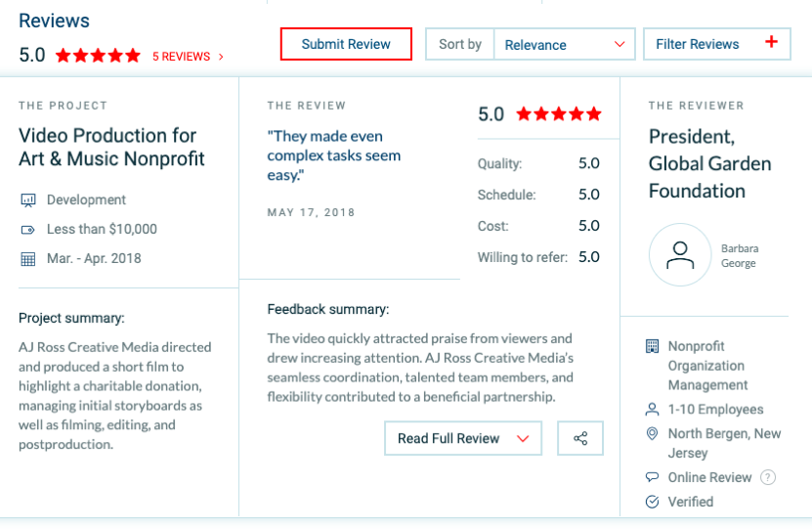This screenshot has width=812, height=529.
Task: Click the review's 5.0 star rating
Action: [558, 114]
